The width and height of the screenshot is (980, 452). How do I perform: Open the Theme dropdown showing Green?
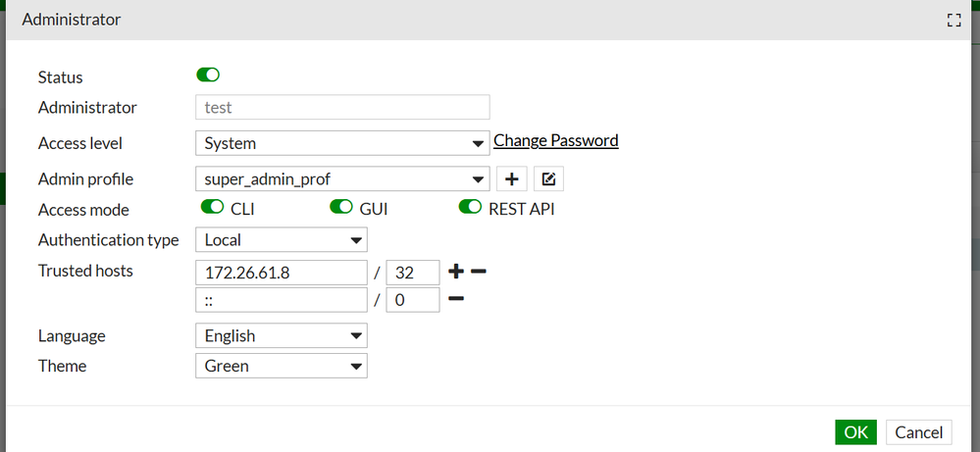(281, 366)
